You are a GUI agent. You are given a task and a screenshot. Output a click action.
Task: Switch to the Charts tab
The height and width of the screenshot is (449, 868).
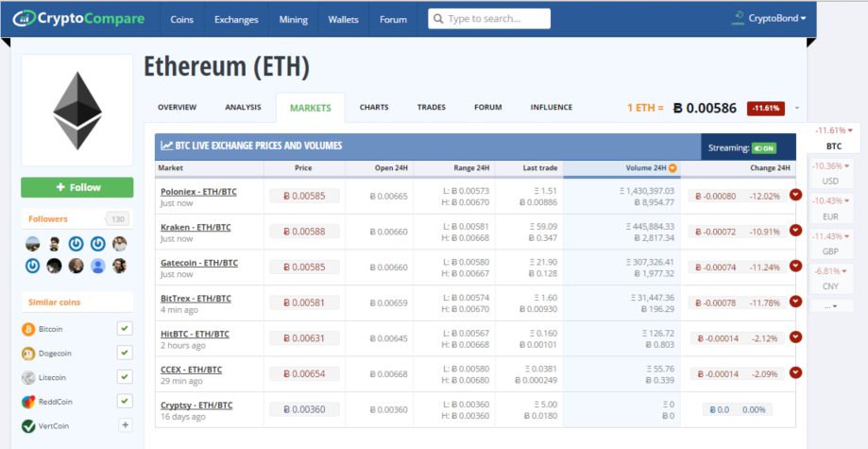point(374,108)
